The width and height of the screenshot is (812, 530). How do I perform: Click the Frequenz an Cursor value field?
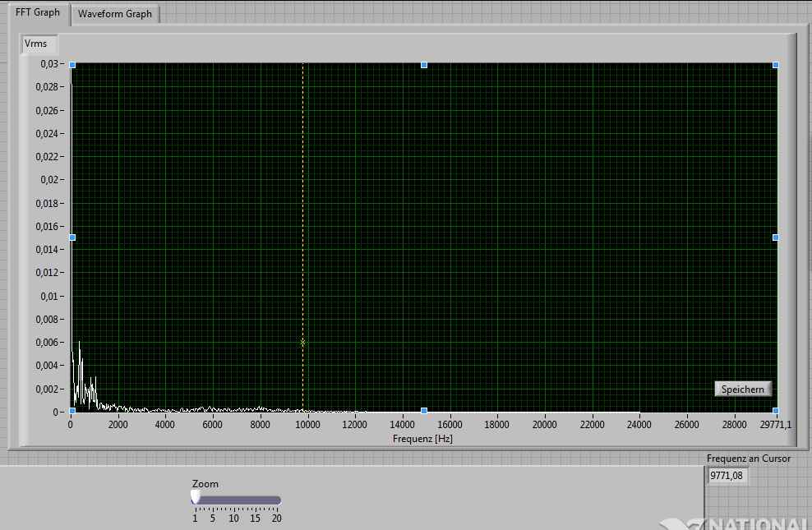pos(728,475)
